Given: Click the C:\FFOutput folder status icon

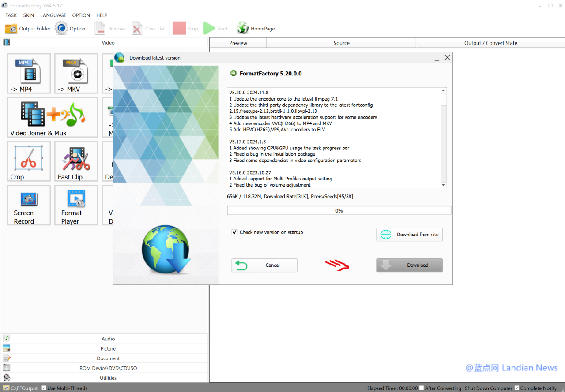Looking at the screenshot, I should coord(6,388).
